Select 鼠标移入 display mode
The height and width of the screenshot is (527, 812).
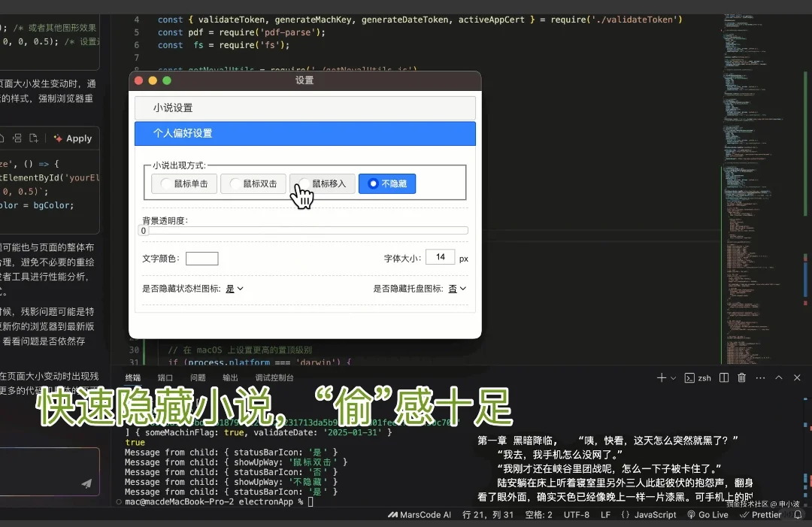coord(322,183)
